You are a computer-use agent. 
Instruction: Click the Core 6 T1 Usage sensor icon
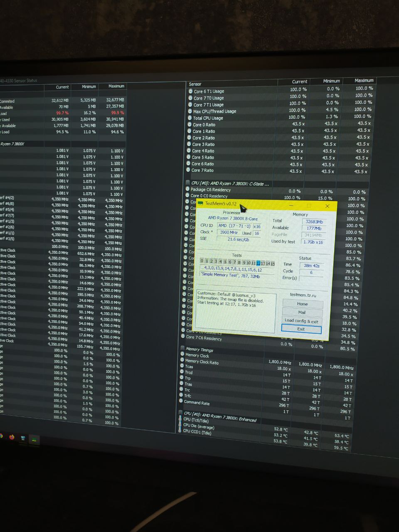(190, 91)
